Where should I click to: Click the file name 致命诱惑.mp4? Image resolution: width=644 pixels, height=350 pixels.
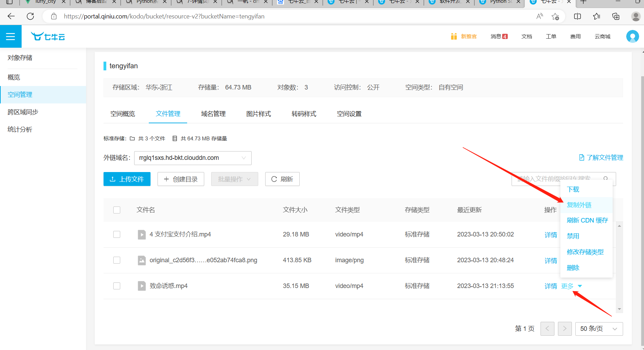[x=169, y=286]
